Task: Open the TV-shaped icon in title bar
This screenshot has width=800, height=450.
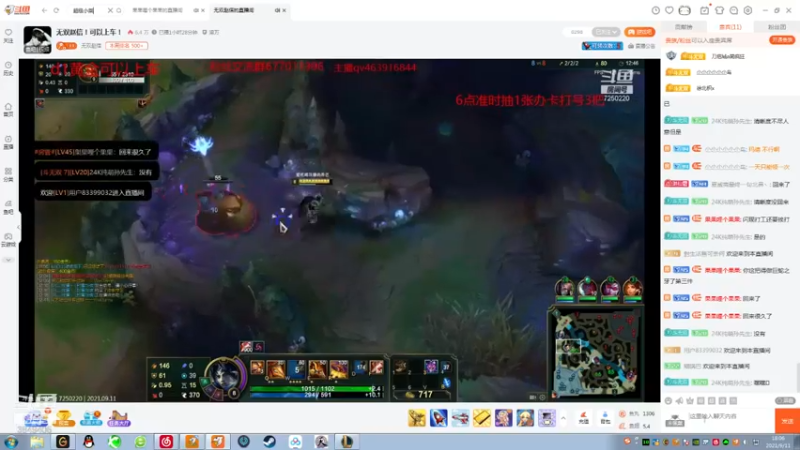Action: pyautogui.click(x=685, y=10)
